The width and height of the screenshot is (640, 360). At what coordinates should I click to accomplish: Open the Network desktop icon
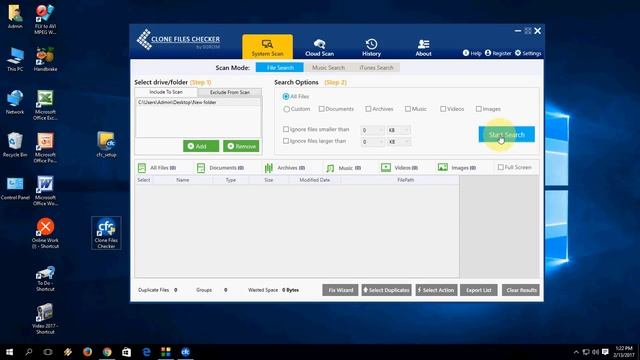point(15,102)
